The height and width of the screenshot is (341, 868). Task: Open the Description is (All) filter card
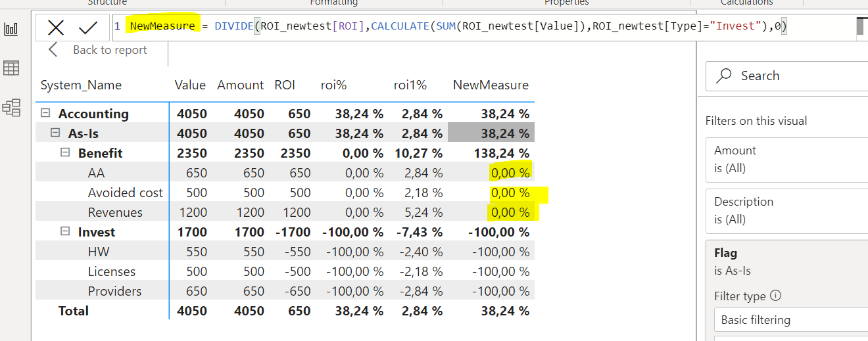786,210
